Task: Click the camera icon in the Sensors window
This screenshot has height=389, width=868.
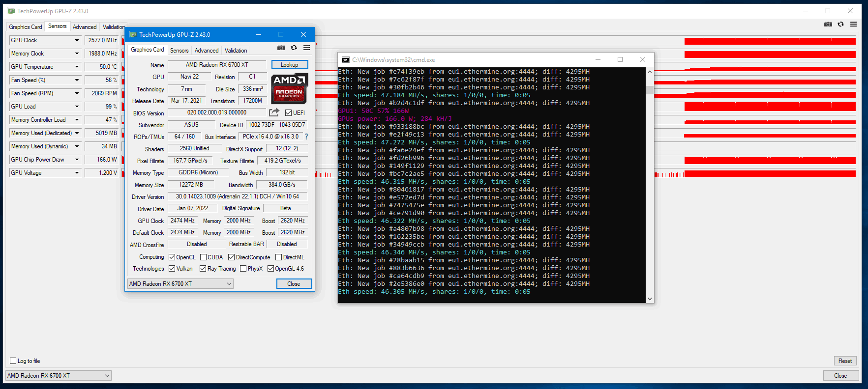Action: pos(828,24)
